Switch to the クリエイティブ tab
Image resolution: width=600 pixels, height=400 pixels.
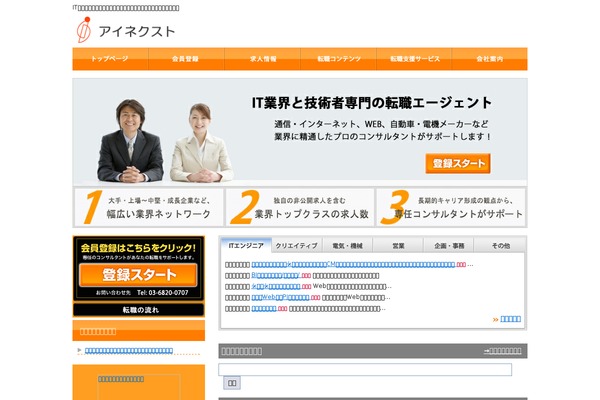point(297,246)
